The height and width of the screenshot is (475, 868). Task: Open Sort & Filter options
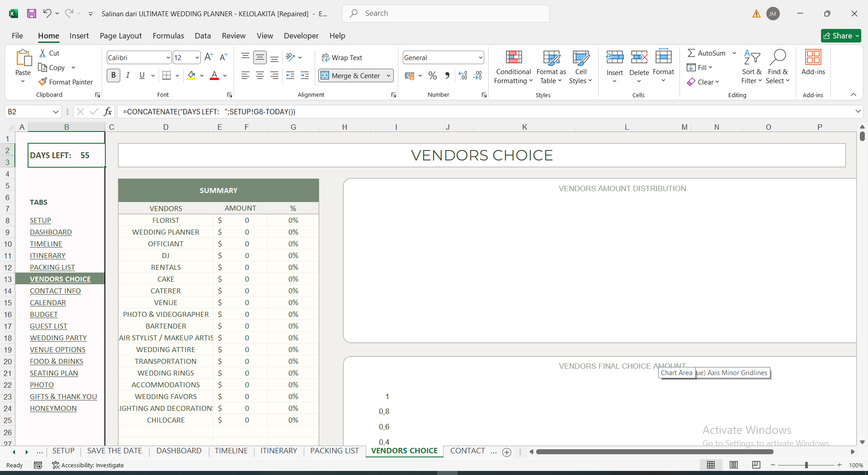coord(752,67)
